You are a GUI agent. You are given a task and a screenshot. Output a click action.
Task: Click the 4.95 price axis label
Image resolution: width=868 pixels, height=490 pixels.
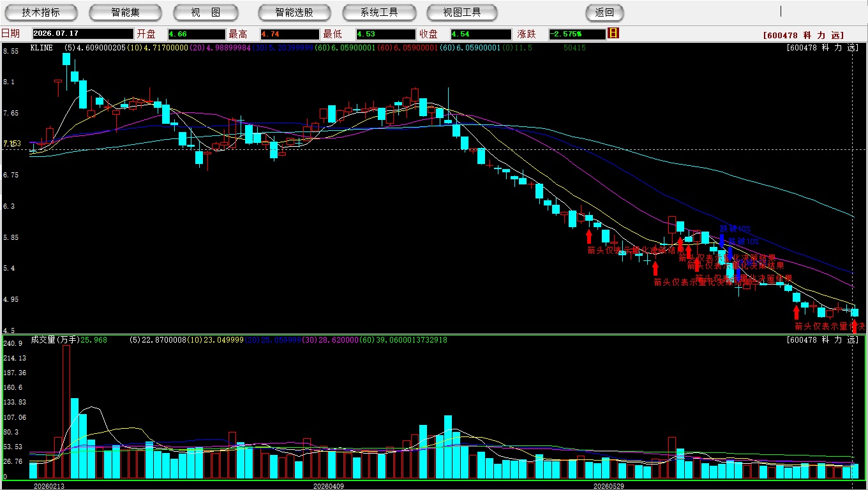11,299
